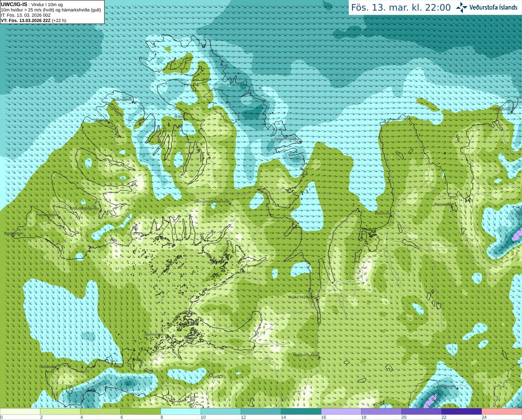Select the Holtavörðuheiði station label

306,355
